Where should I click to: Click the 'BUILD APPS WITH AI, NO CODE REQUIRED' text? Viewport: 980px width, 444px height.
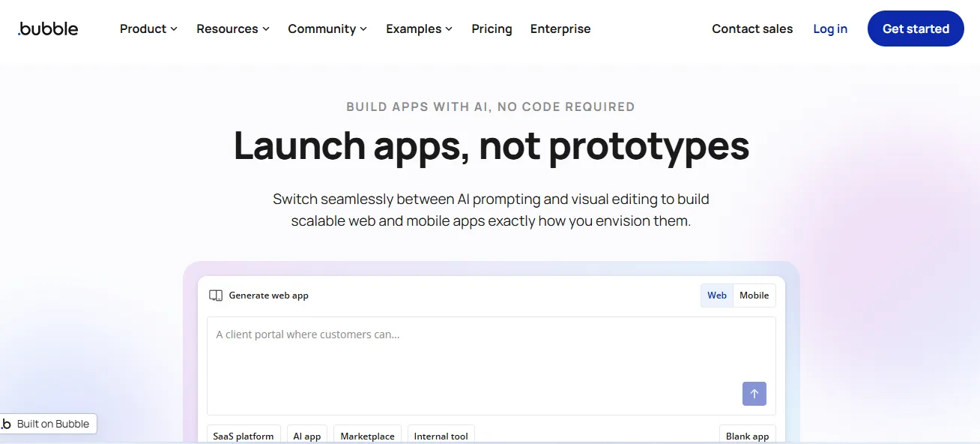pos(491,106)
